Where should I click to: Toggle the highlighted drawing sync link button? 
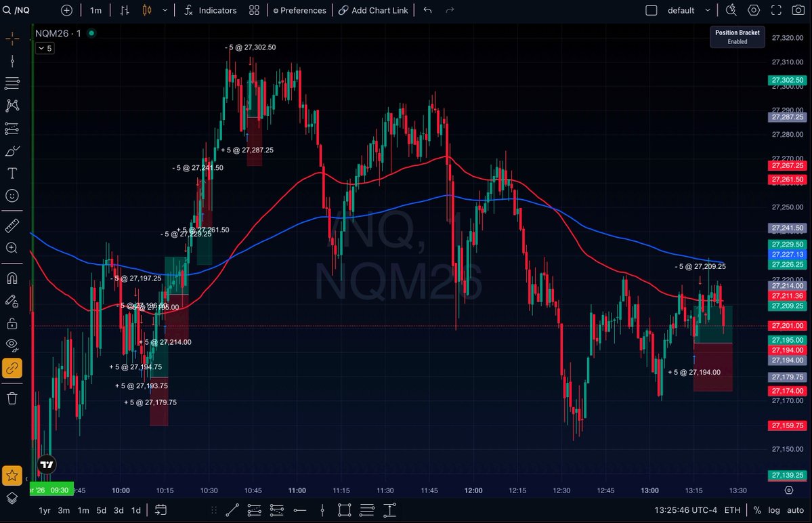[12, 368]
